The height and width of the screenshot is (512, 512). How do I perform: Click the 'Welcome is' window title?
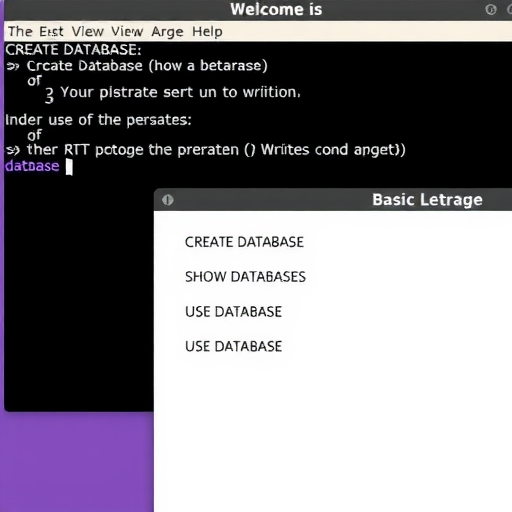pyautogui.click(x=276, y=9)
